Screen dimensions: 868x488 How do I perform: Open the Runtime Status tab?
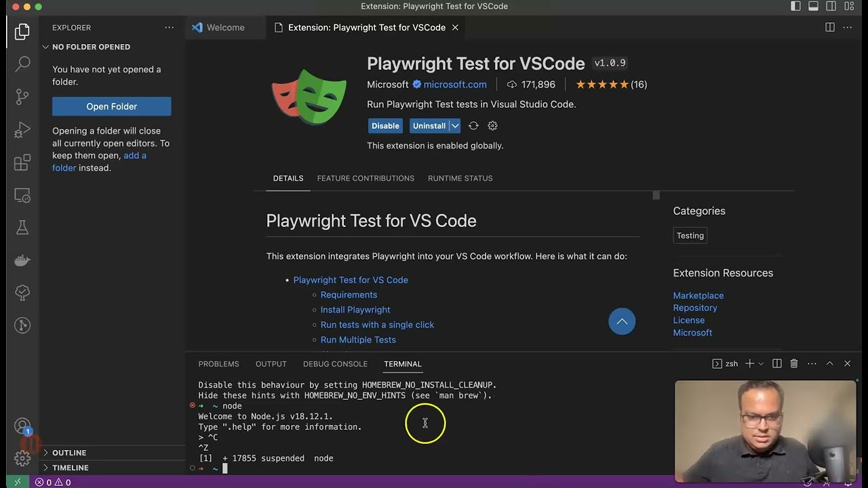click(x=460, y=178)
